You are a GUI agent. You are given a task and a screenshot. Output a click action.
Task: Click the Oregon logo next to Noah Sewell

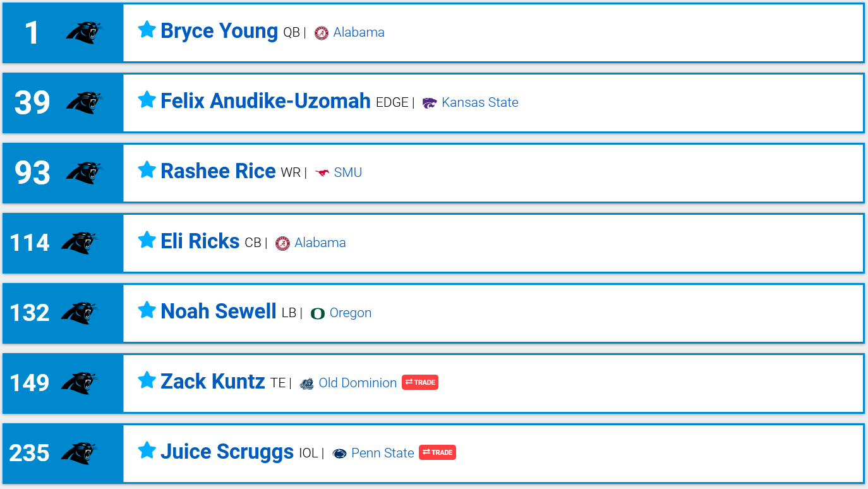[x=318, y=313]
